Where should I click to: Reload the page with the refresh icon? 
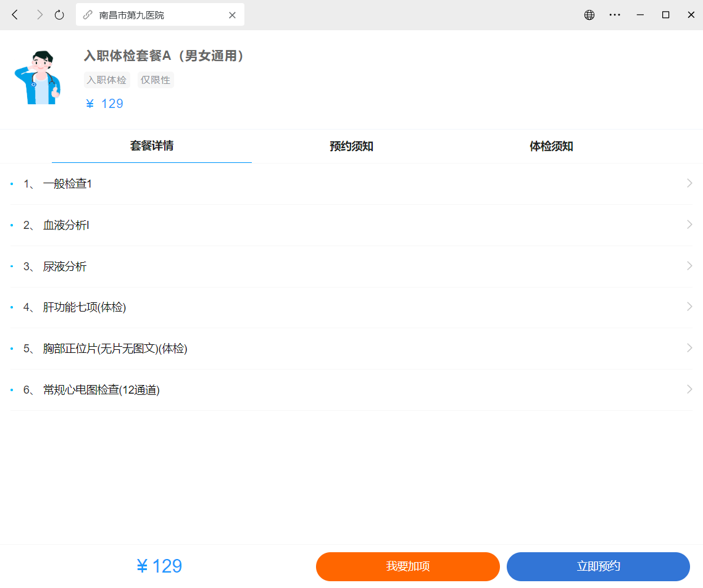point(59,15)
